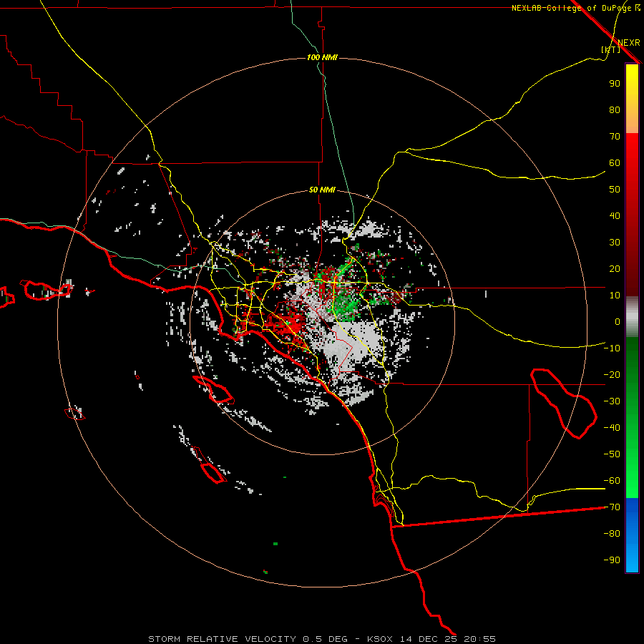This screenshot has width=644, height=644.
Task: Pick the blue segment at the color bar bottom
Action: [x=632, y=535]
